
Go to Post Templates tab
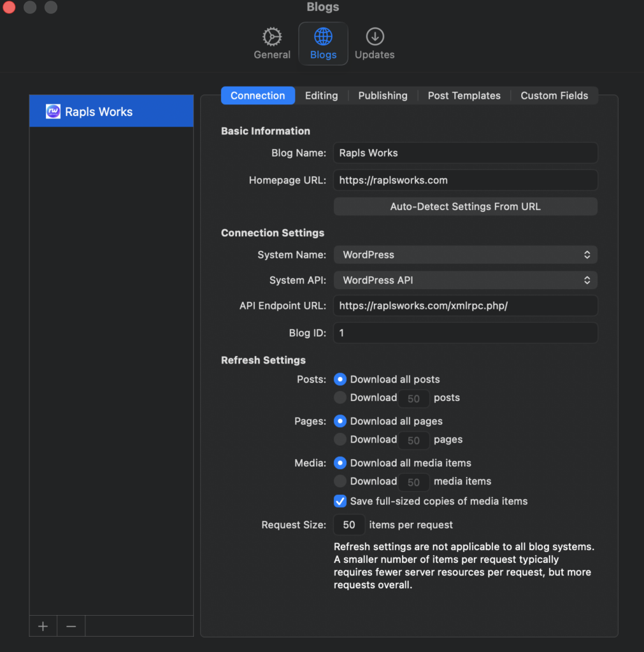click(x=464, y=96)
